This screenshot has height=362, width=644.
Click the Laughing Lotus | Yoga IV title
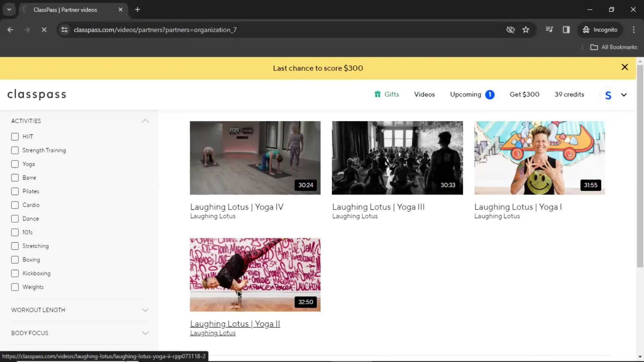click(x=237, y=207)
